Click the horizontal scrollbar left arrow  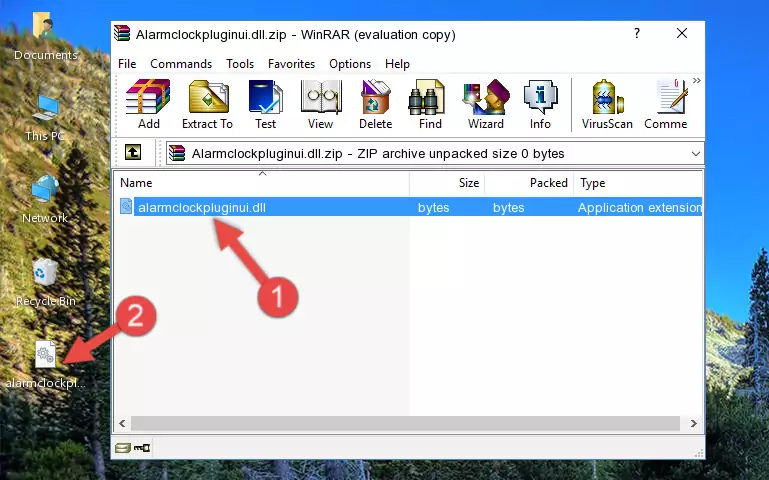(122, 423)
